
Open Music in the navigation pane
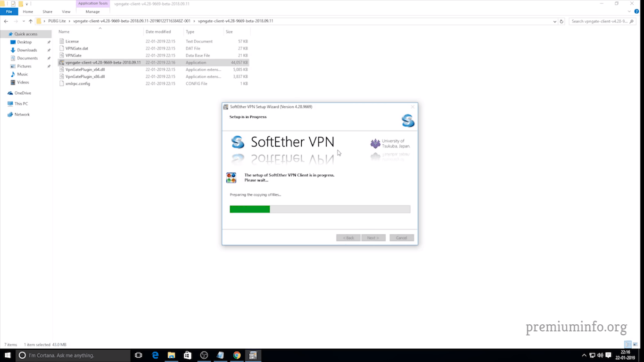22,74
